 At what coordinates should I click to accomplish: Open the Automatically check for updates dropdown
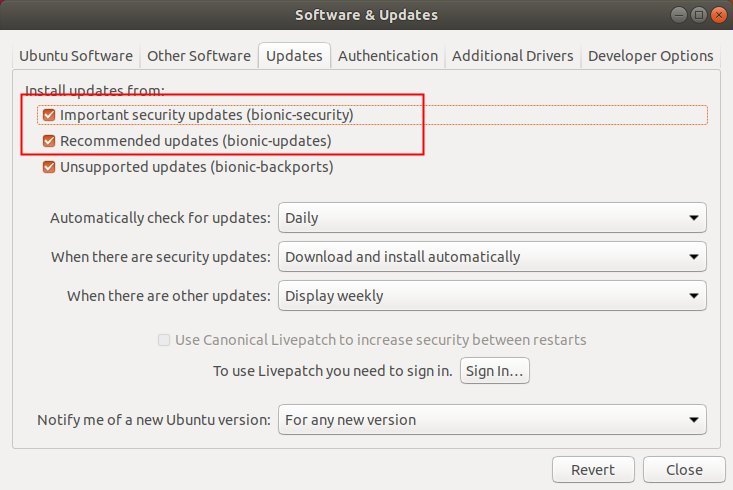coord(492,217)
